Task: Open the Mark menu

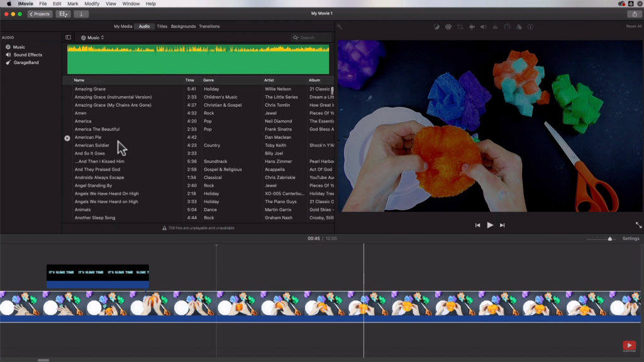Action: click(73, 4)
